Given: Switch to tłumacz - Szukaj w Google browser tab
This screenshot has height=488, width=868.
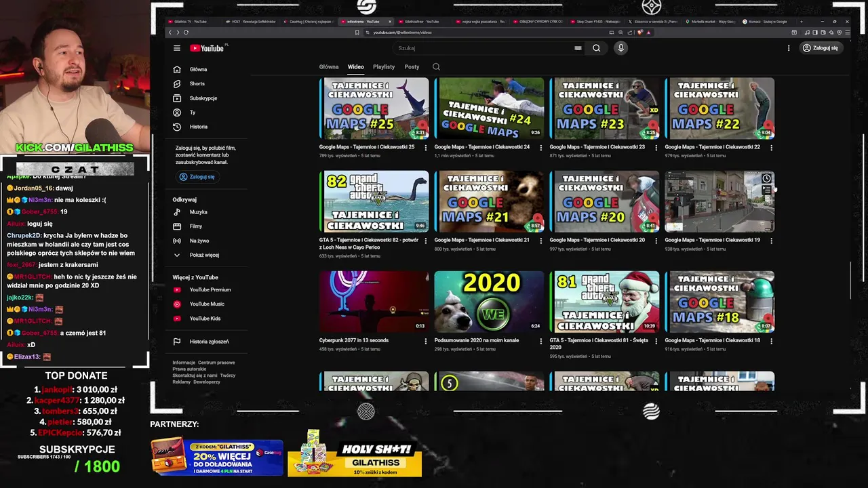Looking at the screenshot, I should pos(770,21).
